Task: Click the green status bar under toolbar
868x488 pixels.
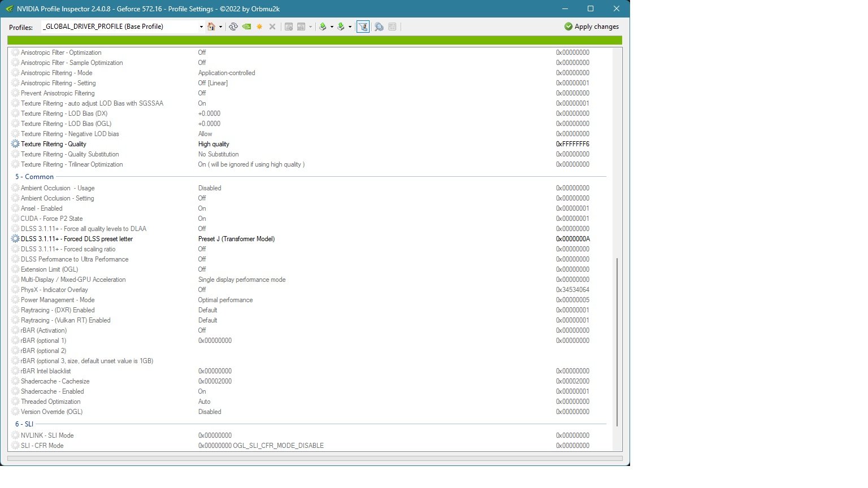Action: pos(315,40)
